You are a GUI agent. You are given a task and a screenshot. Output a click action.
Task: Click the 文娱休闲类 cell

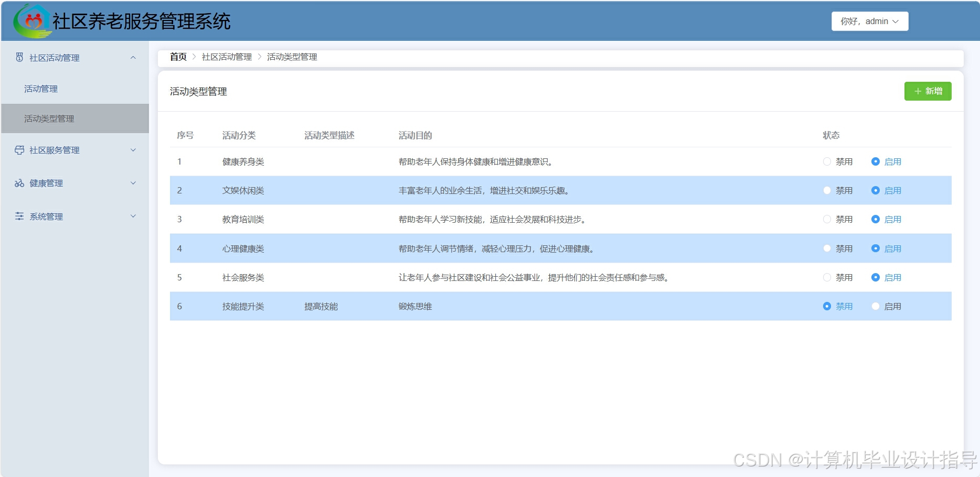[x=243, y=190]
